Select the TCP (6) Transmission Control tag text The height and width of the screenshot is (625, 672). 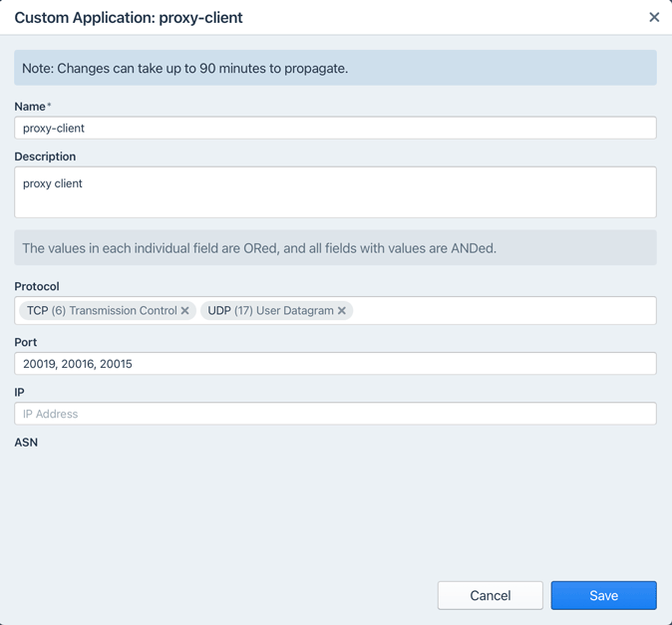(101, 311)
